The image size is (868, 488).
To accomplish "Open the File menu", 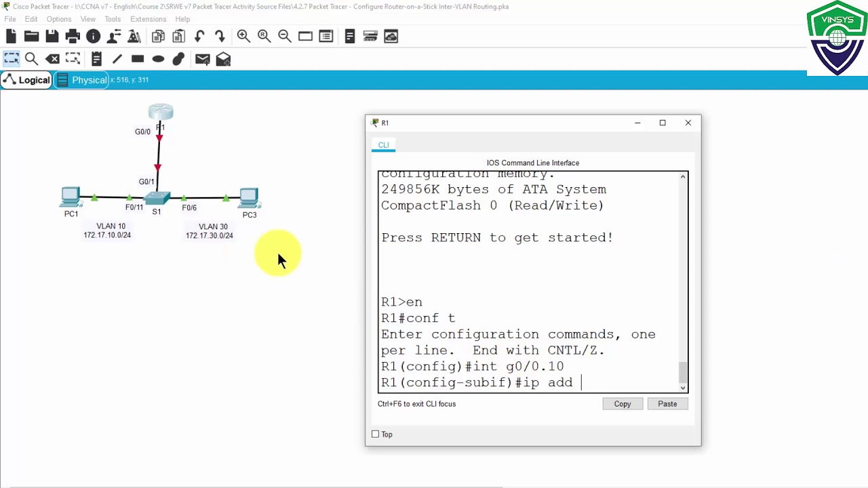I will coord(10,19).
